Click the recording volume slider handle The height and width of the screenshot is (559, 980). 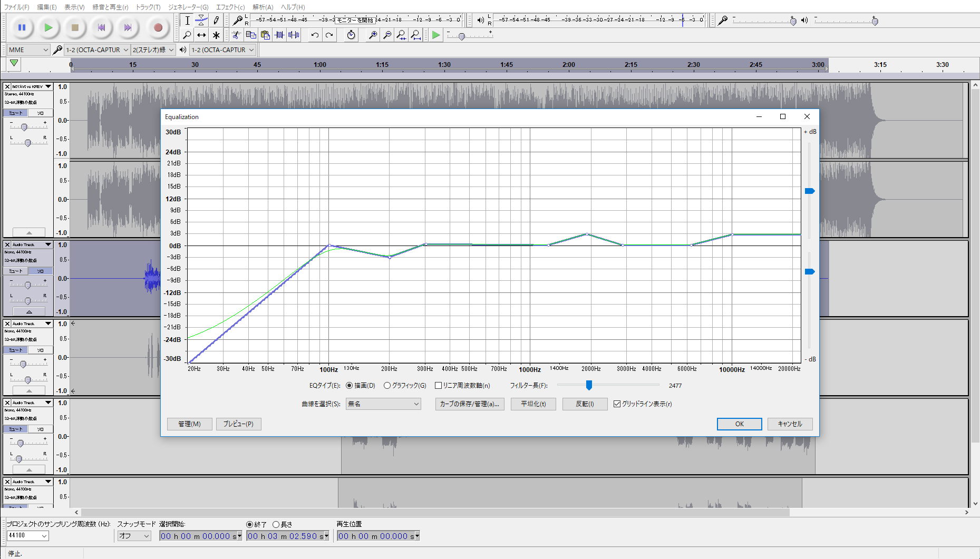click(793, 21)
